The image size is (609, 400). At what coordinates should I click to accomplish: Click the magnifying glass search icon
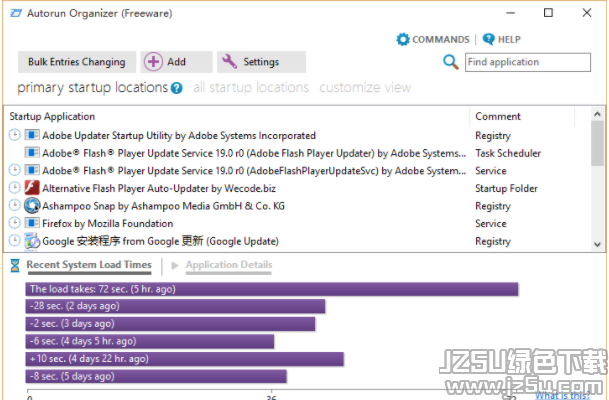tap(451, 62)
